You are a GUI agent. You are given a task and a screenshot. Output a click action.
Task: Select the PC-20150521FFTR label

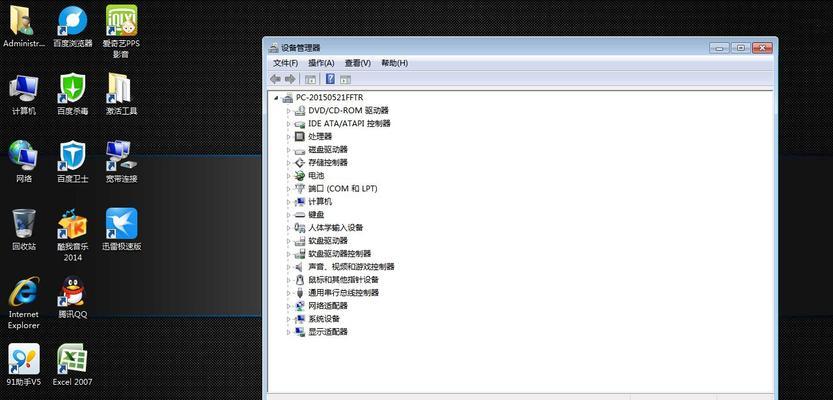(329, 98)
